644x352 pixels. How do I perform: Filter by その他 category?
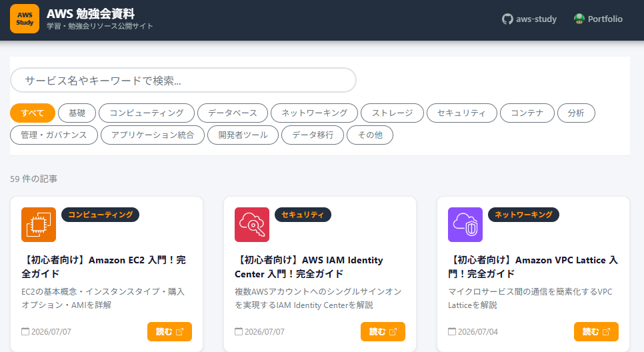click(x=370, y=135)
